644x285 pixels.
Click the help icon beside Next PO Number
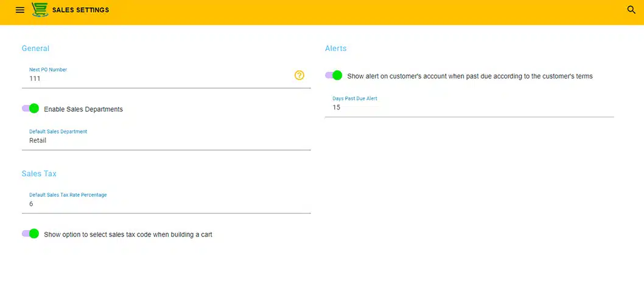pos(299,75)
